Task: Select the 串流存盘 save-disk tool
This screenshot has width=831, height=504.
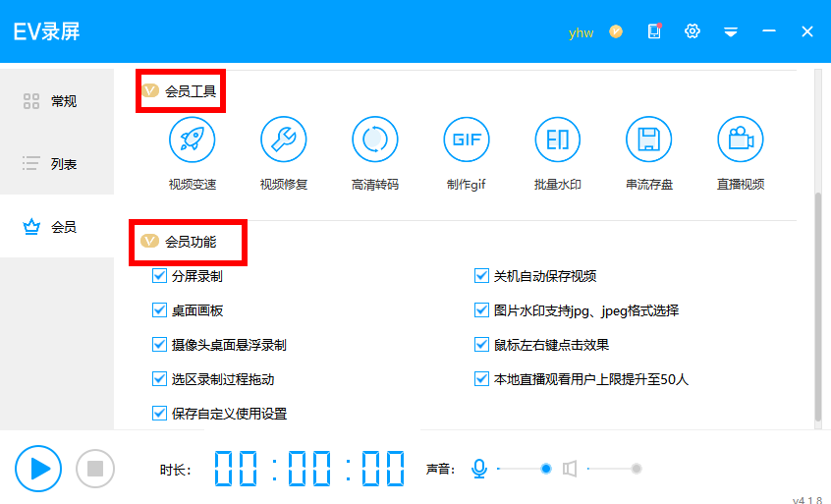Action: click(648, 140)
